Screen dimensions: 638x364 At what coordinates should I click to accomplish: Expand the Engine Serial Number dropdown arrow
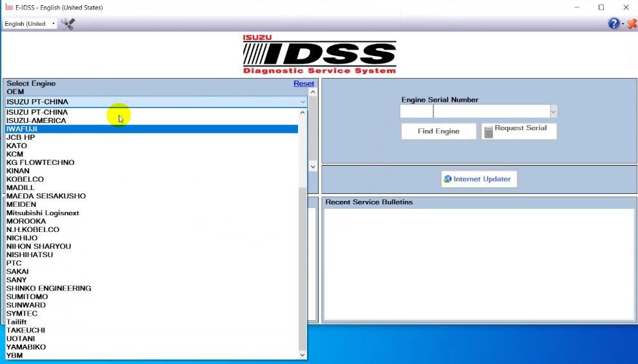[x=553, y=111]
